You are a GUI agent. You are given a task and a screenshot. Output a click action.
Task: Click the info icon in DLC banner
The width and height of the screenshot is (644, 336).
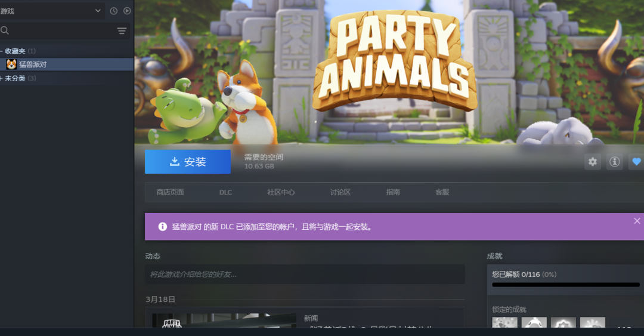click(x=163, y=227)
